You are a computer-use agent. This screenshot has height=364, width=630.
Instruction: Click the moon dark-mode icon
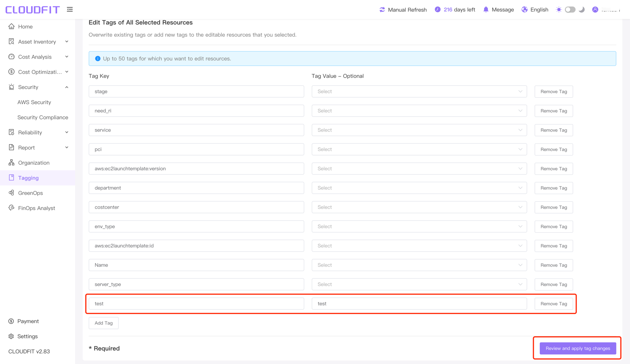coord(582,9)
